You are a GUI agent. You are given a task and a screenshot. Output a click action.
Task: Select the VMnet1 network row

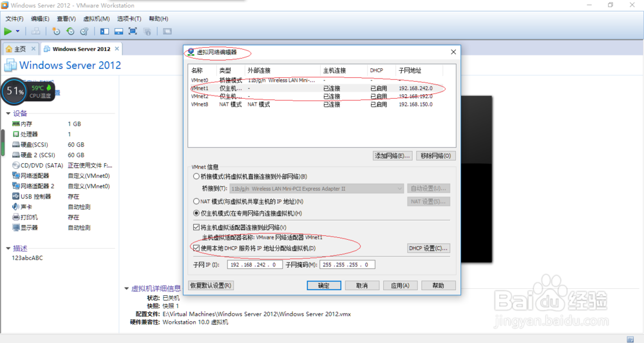(x=321, y=88)
